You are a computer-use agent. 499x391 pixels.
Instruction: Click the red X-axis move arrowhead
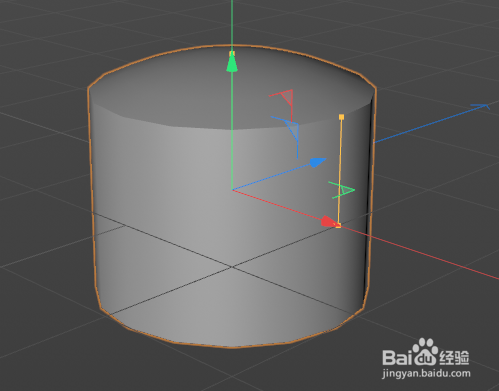pos(329,222)
